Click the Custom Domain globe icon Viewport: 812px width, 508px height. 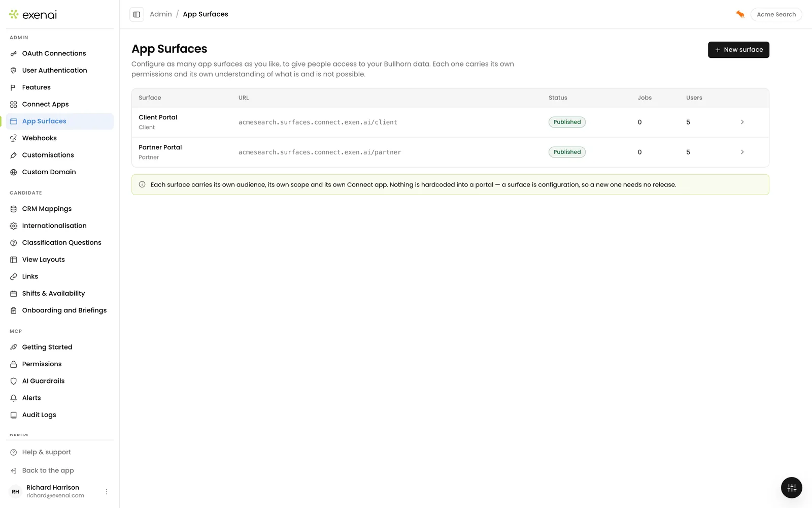(x=14, y=172)
